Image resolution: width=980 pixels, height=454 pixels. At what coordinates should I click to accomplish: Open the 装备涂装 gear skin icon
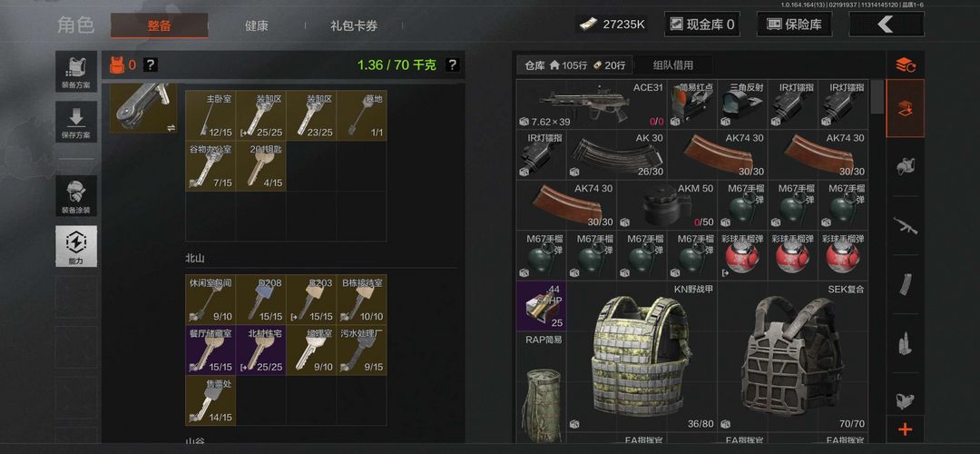pyautogui.click(x=76, y=196)
